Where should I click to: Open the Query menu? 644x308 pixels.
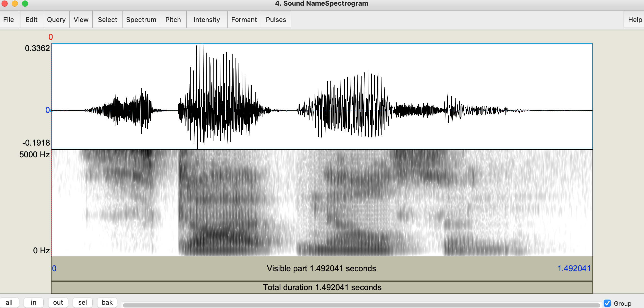[x=56, y=20]
